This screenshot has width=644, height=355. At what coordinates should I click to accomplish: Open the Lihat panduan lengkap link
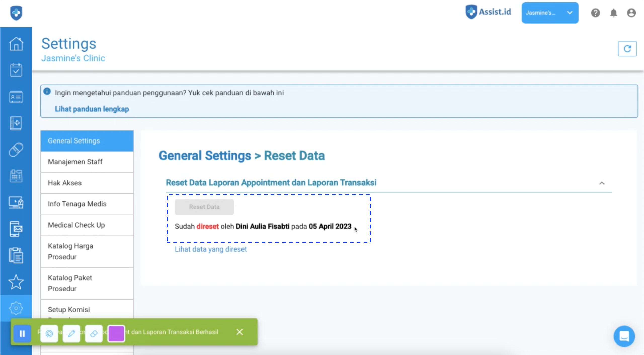point(92,109)
